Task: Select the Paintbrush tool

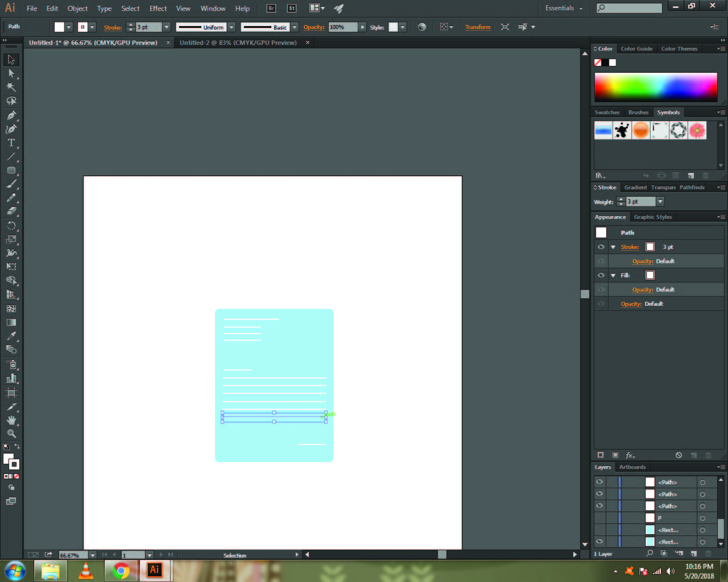Action: (11, 184)
